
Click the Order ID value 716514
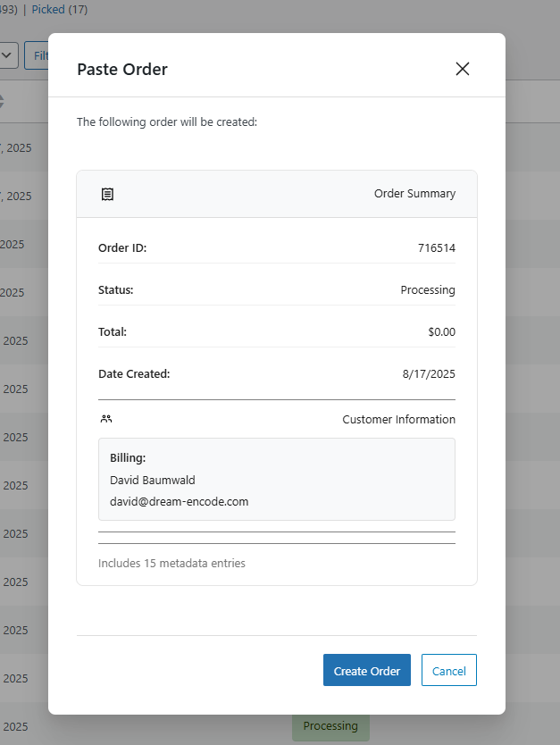[436, 248]
